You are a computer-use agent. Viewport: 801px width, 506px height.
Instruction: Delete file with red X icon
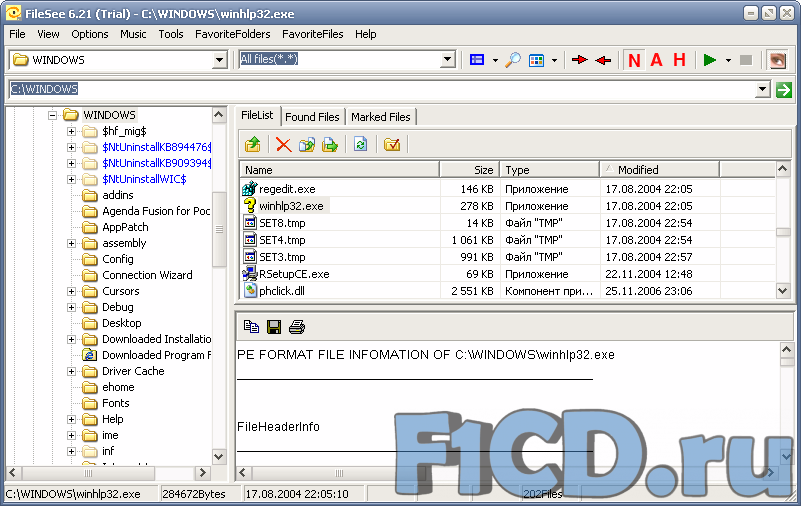[x=284, y=145]
